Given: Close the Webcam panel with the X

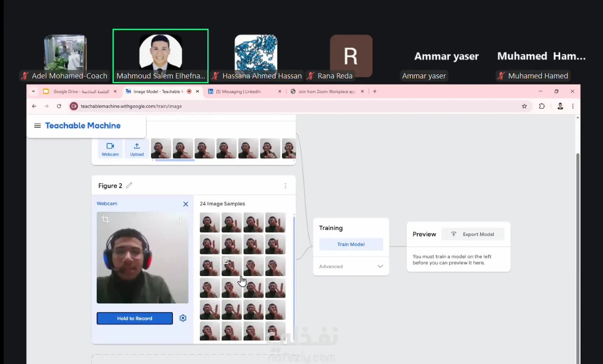Looking at the screenshot, I should pos(186,204).
